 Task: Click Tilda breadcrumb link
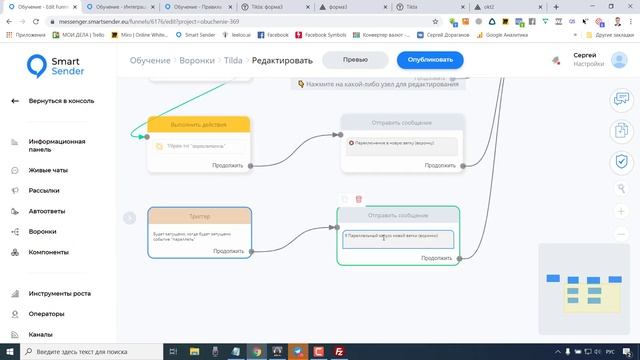point(233,60)
